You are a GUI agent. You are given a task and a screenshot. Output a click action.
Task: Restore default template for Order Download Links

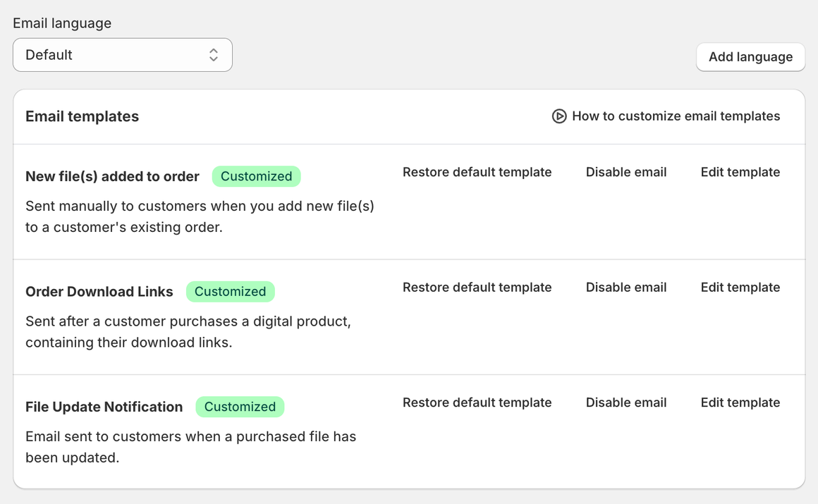point(477,288)
